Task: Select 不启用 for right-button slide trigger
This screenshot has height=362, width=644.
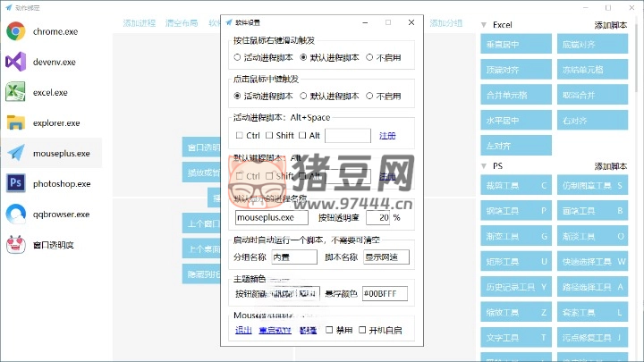Action: (x=369, y=58)
